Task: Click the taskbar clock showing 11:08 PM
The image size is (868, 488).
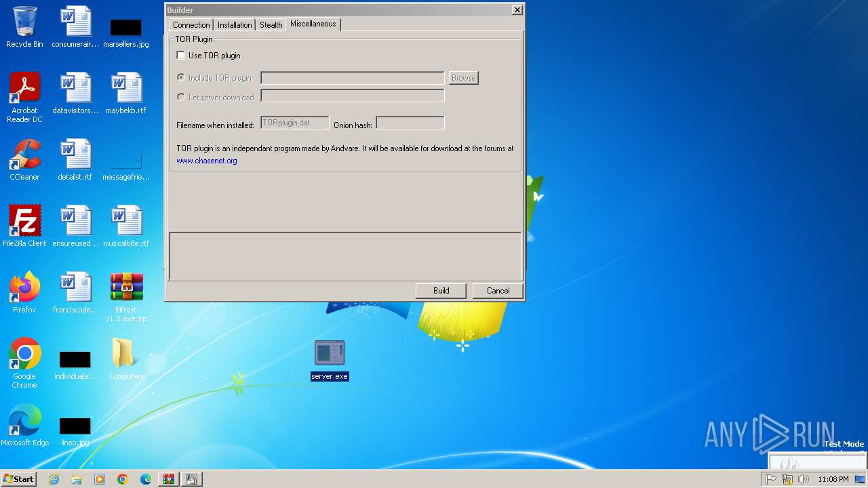Action: [833, 479]
